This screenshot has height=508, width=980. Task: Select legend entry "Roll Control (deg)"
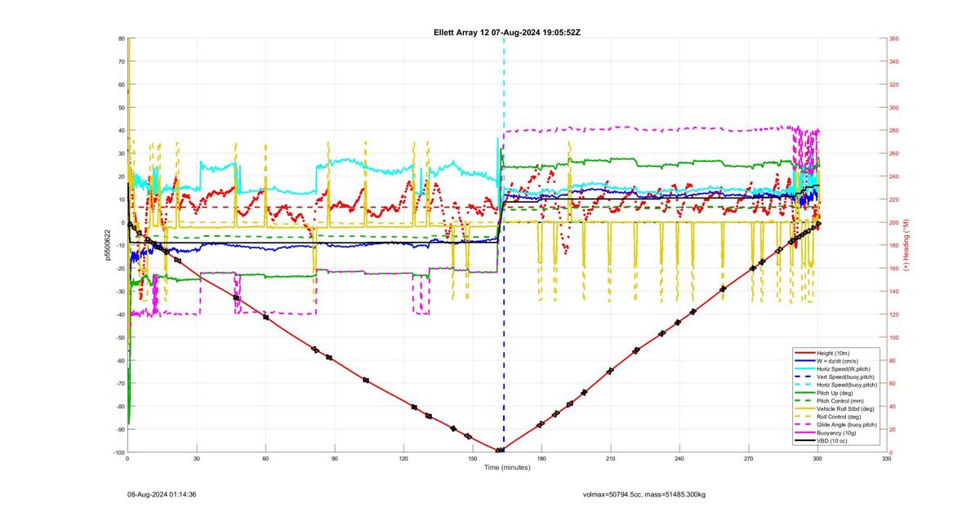[840, 417]
